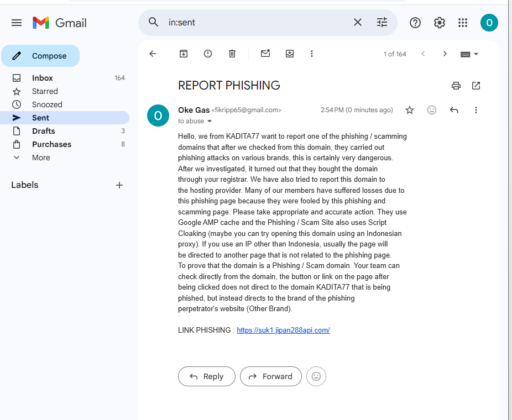Go to the older message arrow
This screenshot has height=420, width=512.
[445, 54]
